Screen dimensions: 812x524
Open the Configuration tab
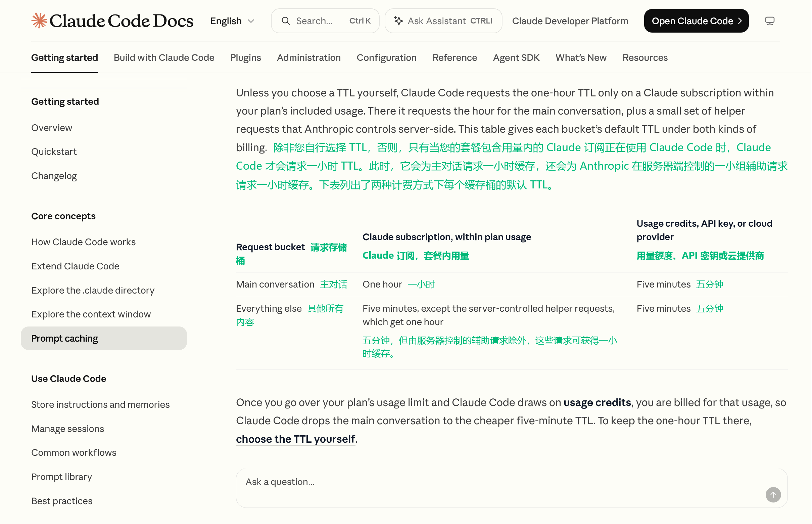(x=387, y=57)
